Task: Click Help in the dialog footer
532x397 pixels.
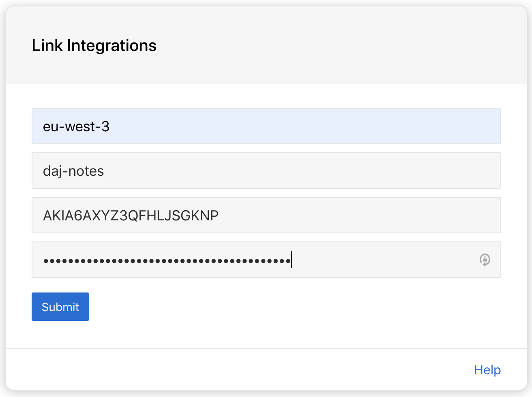Action: point(487,370)
